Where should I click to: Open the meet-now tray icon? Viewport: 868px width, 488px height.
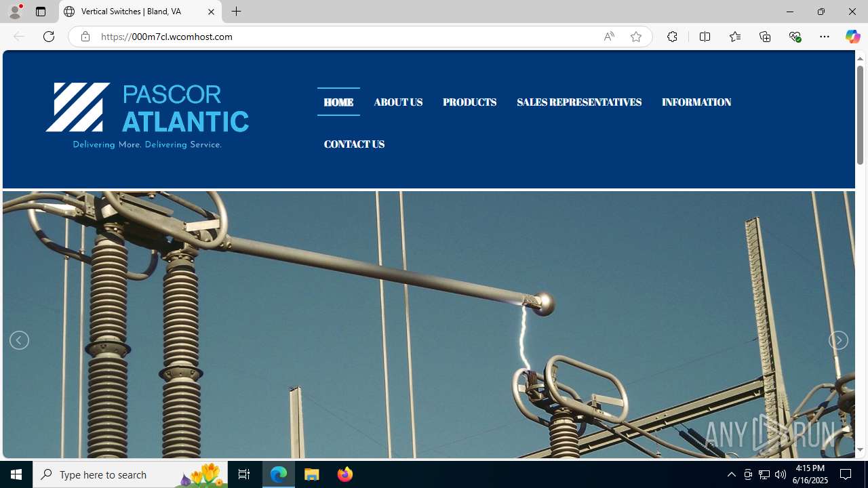(x=748, y=474)
